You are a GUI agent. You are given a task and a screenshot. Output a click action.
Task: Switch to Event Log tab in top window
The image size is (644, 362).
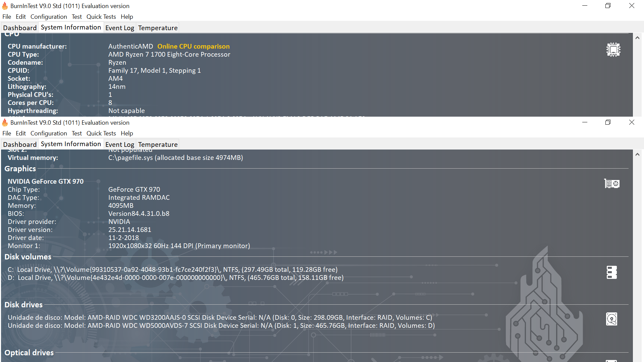[x=120, y=28]
